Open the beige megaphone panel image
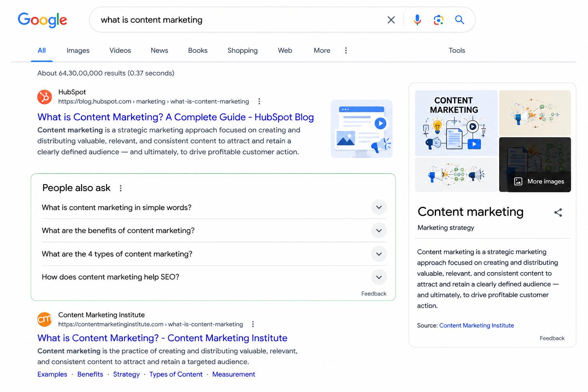 [535, 113]
